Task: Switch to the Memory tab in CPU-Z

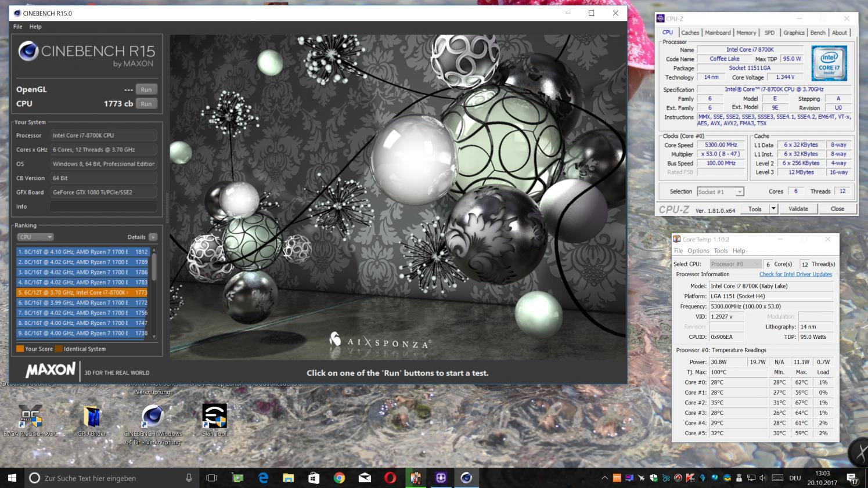Action: coord(746,32)
